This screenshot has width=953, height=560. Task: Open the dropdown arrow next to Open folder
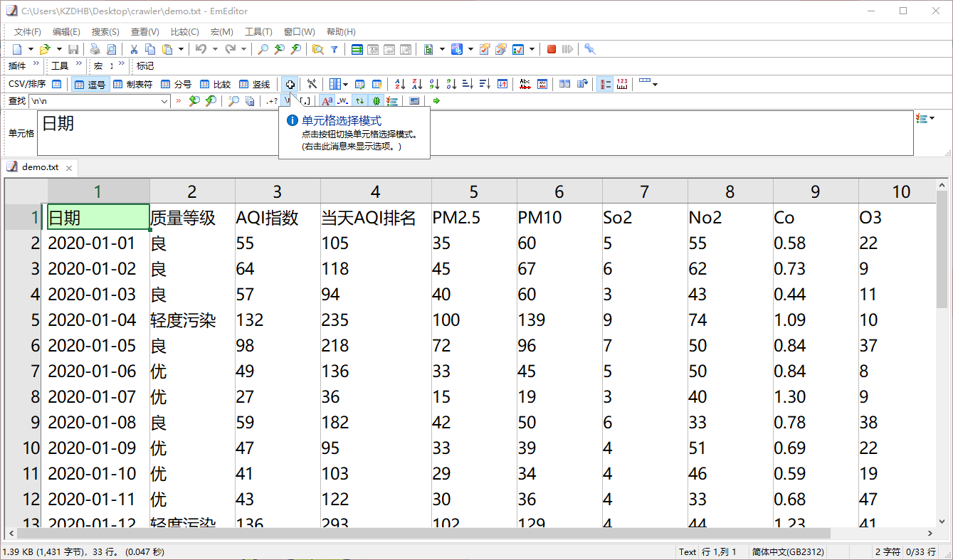click(58, 49)
